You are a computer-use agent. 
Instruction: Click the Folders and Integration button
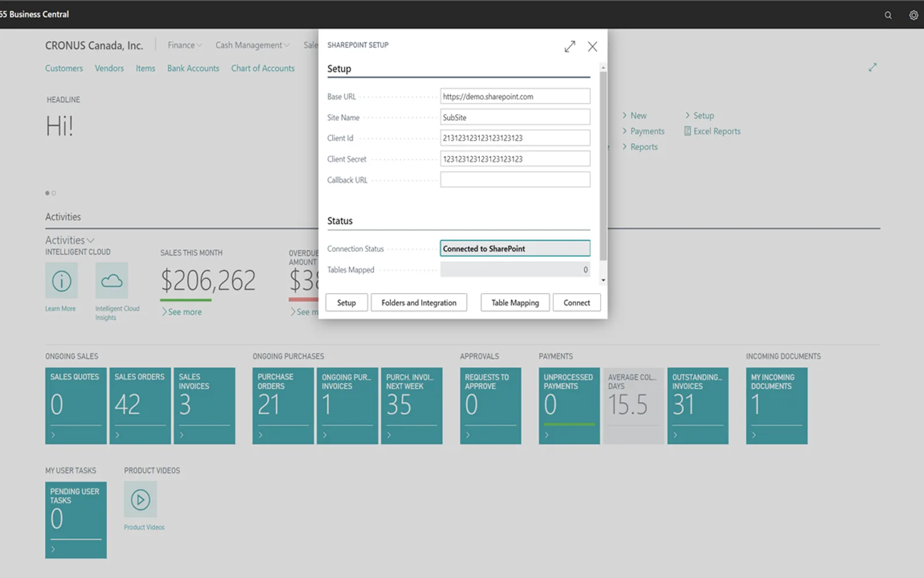pos(419,303)
